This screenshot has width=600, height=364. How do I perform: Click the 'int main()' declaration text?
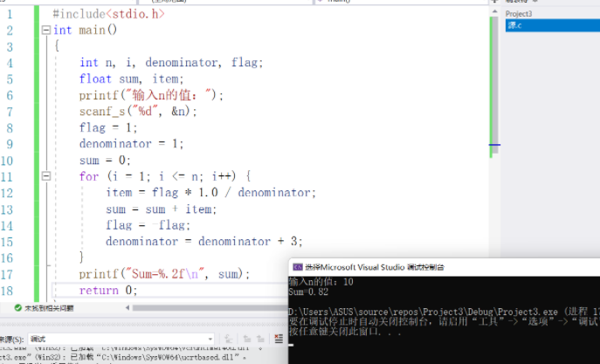click(x=85, y=31)
